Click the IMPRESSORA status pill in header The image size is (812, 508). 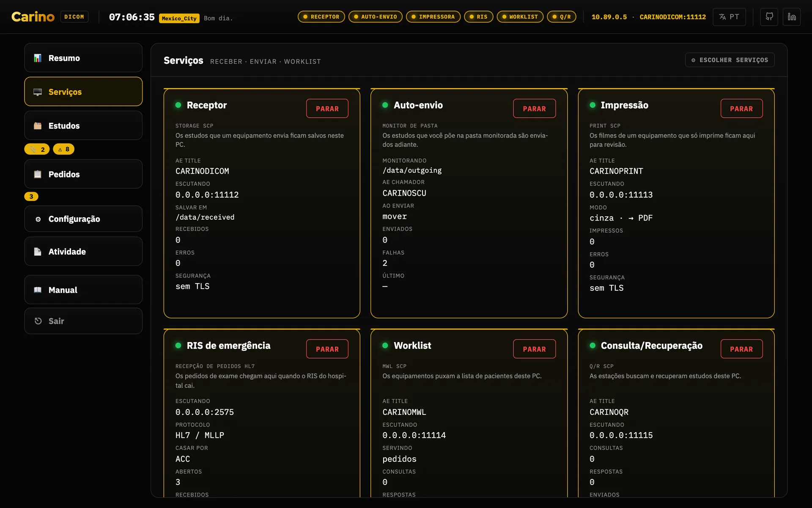433,17
